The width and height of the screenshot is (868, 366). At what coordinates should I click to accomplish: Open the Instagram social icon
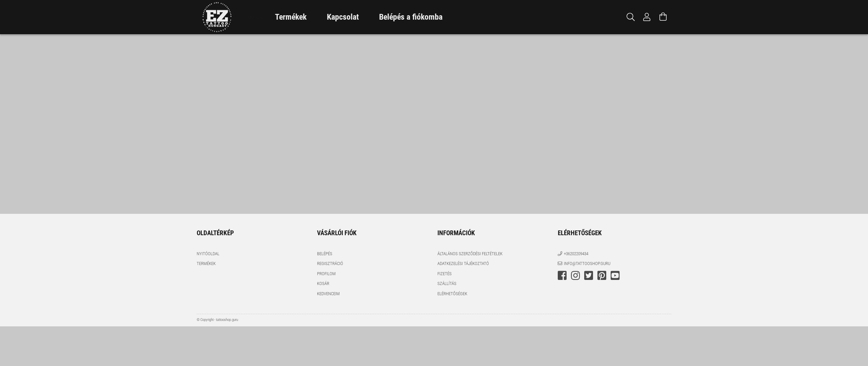[x=575, y=276]
